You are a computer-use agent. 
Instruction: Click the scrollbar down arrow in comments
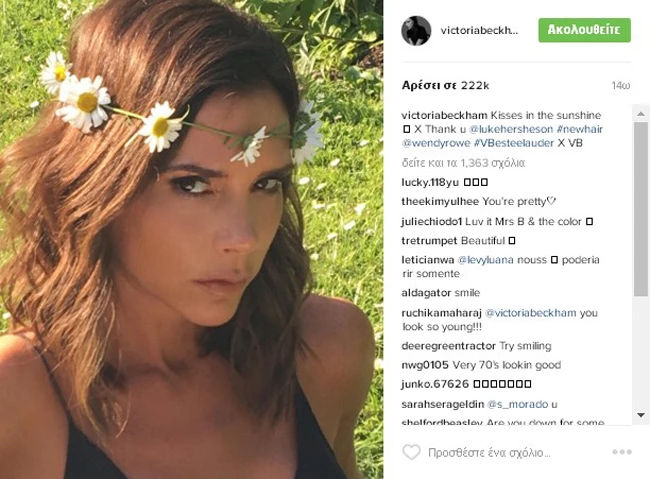(x=641, y=415)
